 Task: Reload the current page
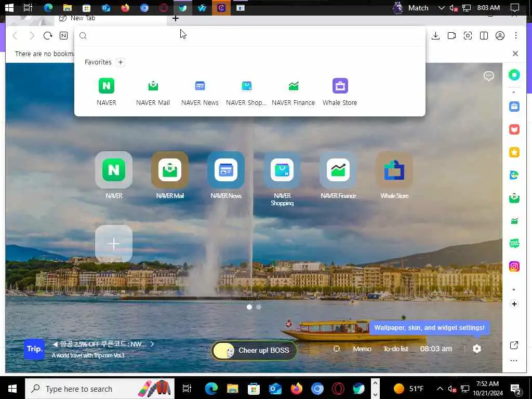pos(47,36)
